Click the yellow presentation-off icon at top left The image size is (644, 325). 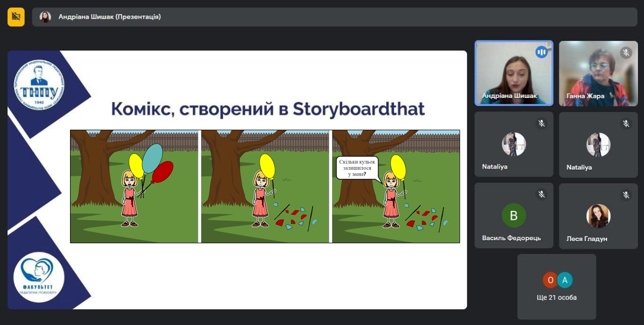tap(16, 17)
